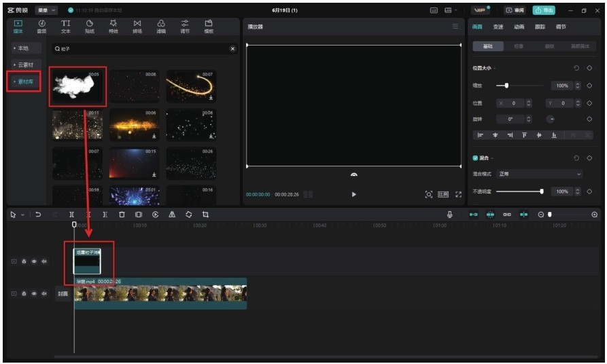
Task: Add keyframe for scale (缩放)
Action: (589, 86)
